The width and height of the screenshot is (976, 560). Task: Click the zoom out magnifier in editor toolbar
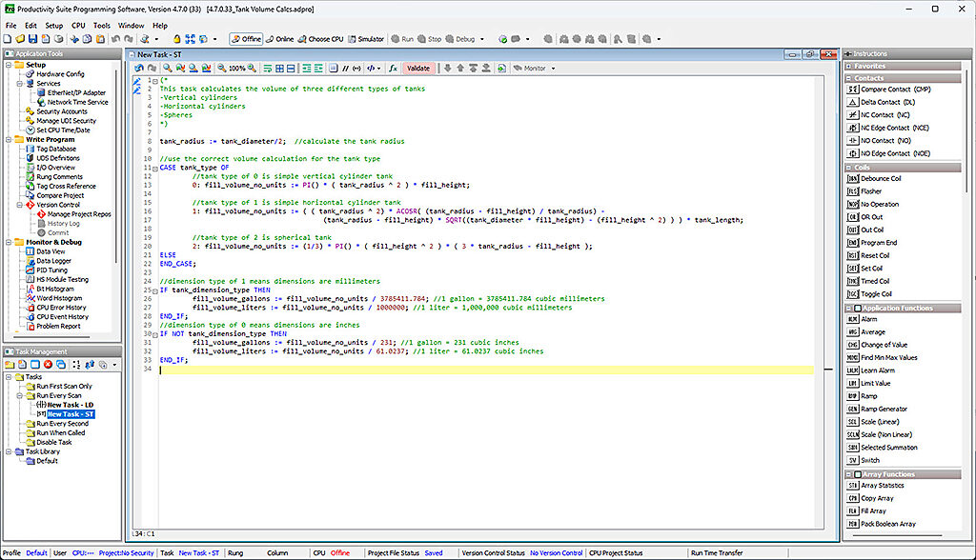pos(221,68)
